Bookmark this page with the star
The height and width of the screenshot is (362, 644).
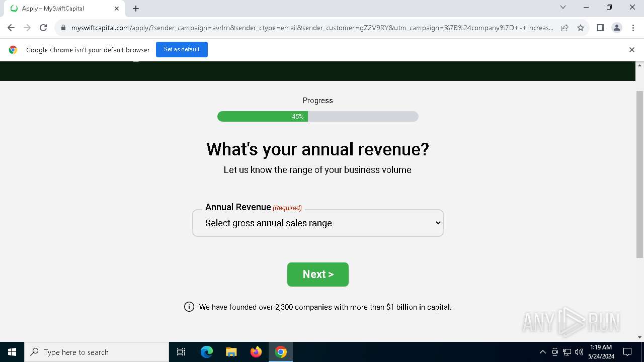[581, 28]
